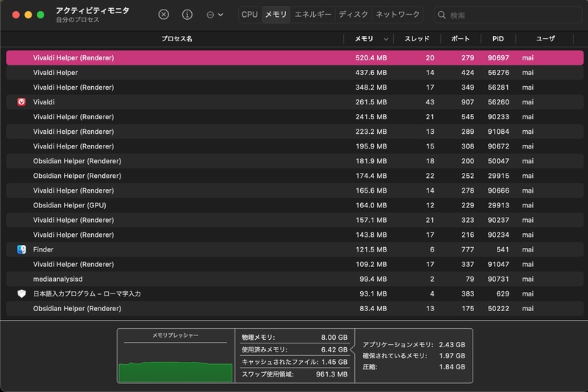Click the 907 ports value

pyautogui.click(x=467, y=102)
